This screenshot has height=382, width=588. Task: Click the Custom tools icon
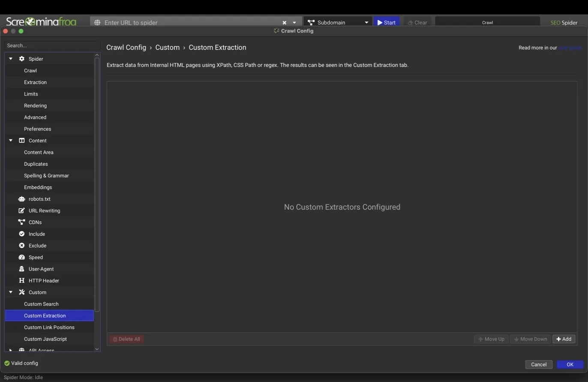coord(22,292)
